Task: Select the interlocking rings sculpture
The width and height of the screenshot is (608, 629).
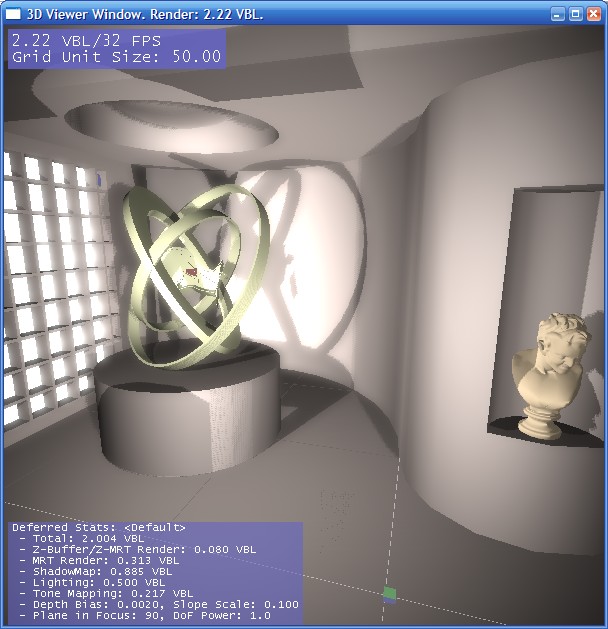Action: [x=196, y=276]
